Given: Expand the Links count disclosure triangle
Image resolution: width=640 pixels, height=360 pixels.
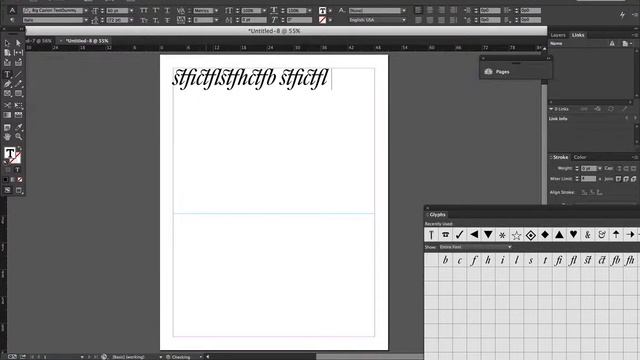Looking at the screenshot, I should coord(551,109).
